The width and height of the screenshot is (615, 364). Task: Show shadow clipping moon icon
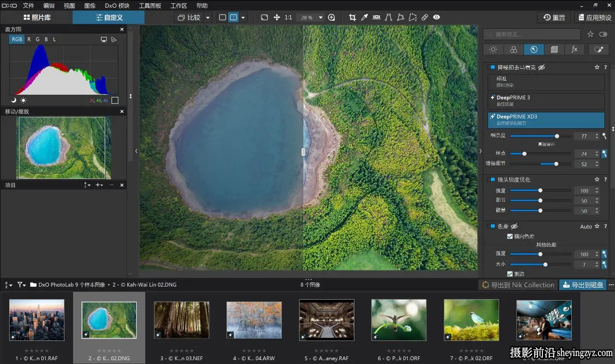coord(13,100)
